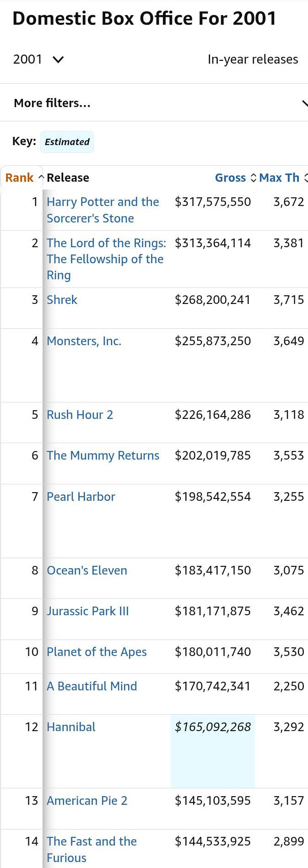Open Pearl Harbor release details

click(x=81, y=497)
